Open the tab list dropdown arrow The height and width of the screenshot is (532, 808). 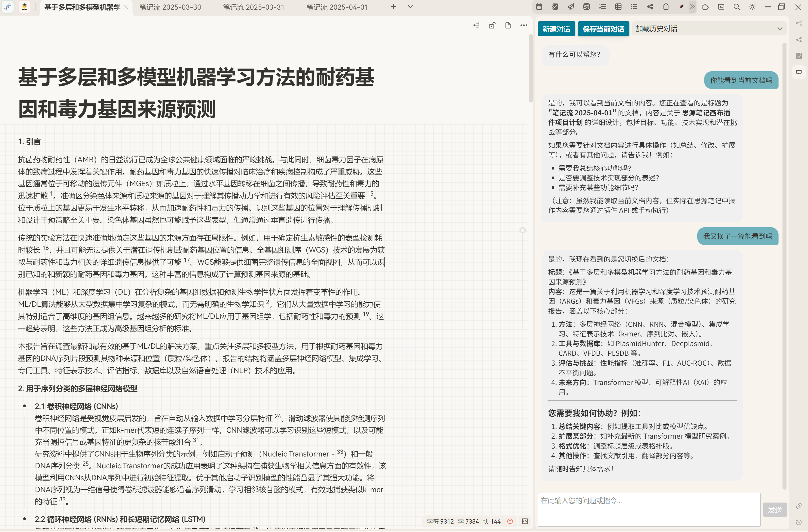pos(410,7)
